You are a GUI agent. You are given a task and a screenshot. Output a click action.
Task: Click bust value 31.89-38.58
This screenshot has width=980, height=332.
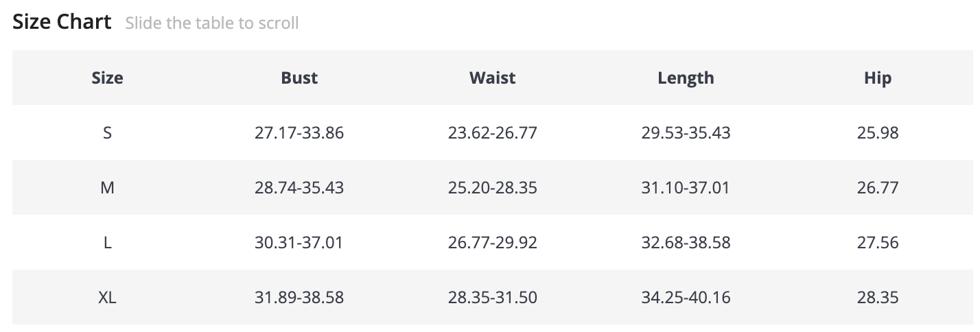point(299,298)
